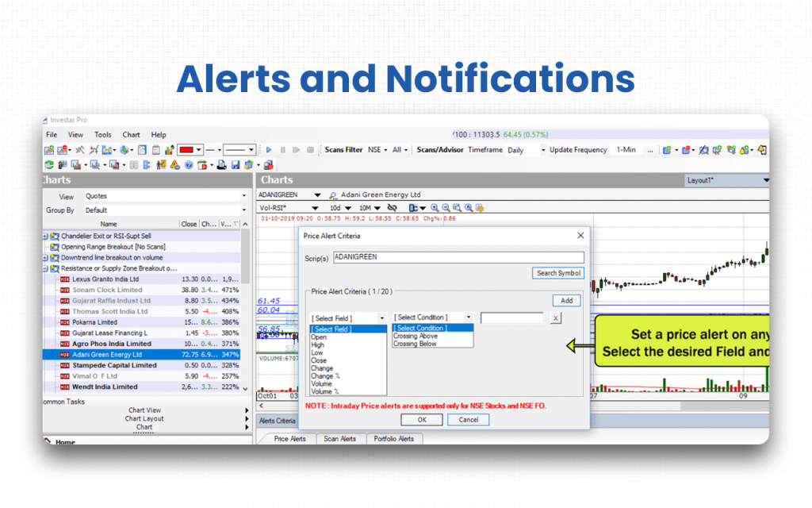This screenshot has height=508, width=812.
Task: Select the crosshair drawing icon in the toolbar
Action: coord(79,150)
